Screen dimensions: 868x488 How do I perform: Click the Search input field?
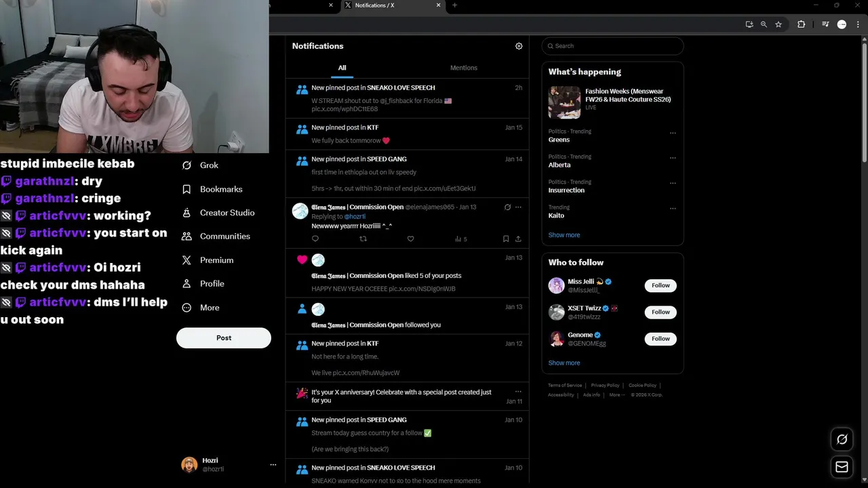(x=612, y=46)
